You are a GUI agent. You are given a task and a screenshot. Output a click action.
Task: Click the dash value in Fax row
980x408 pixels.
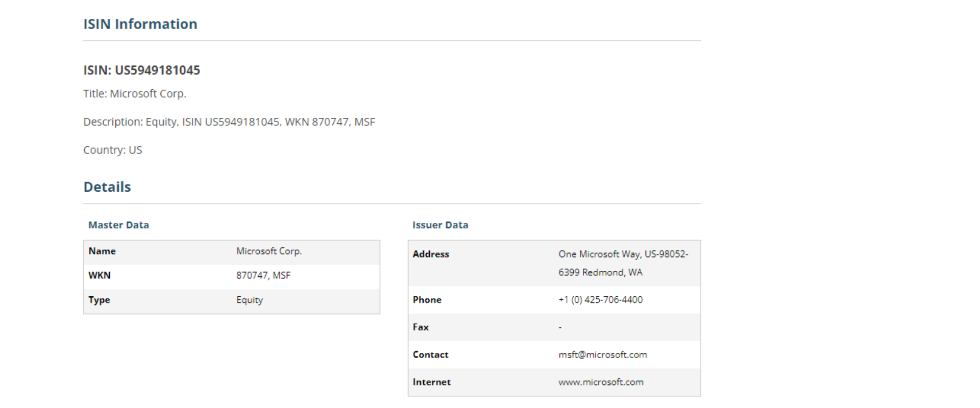click(x=560, y=327)
